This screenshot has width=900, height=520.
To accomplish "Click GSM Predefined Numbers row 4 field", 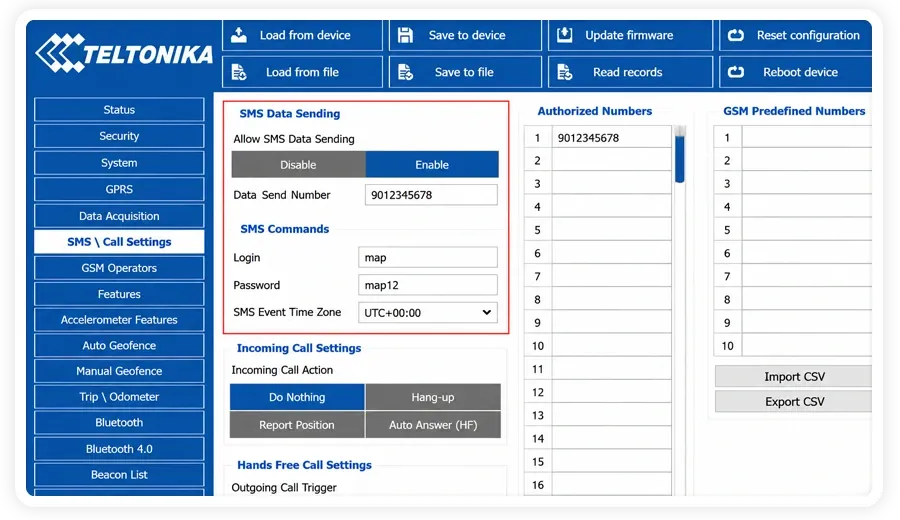I will pyautogui.click(x=807, y=207).
